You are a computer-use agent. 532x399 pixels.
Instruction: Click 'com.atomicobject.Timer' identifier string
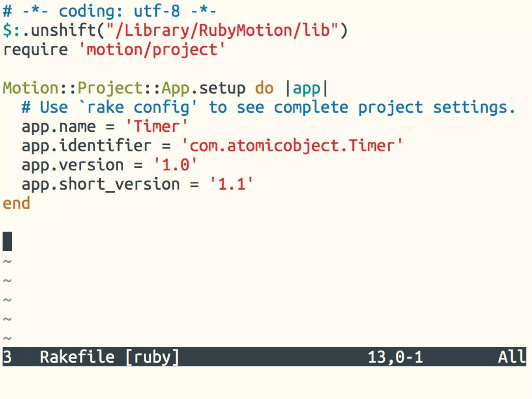click(292, 146)
